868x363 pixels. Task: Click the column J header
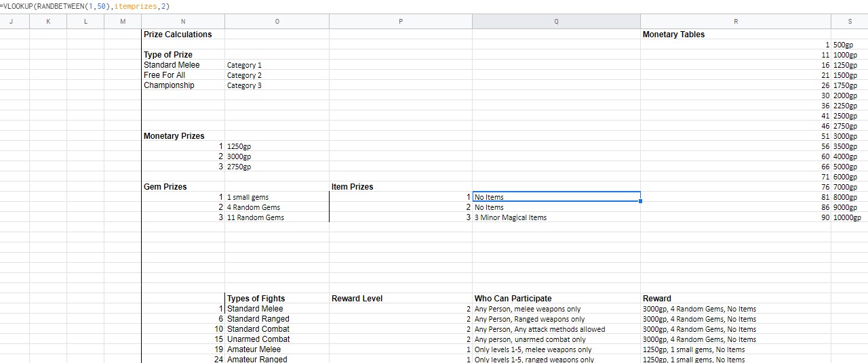(x=11, y=22)
